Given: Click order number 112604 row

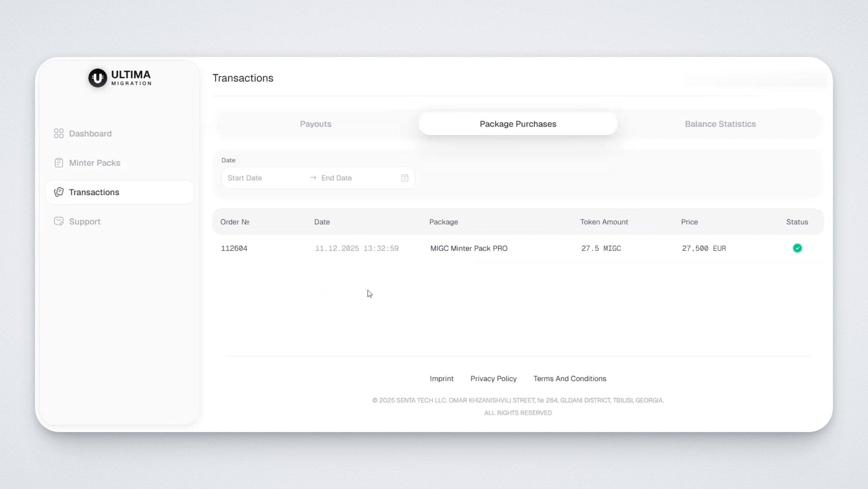Looking at the screenshot, I should click(234, 248).
